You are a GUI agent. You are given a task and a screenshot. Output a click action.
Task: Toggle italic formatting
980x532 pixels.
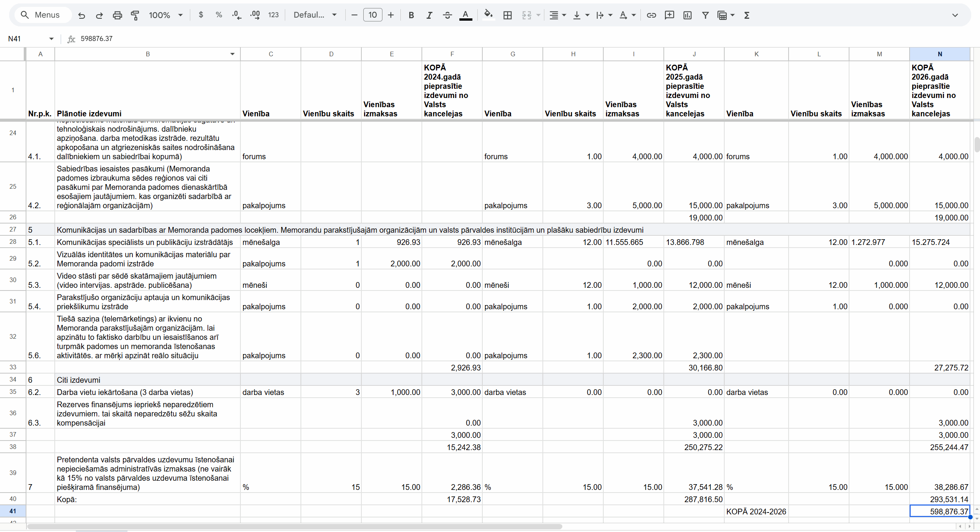[x=429, y=15]
